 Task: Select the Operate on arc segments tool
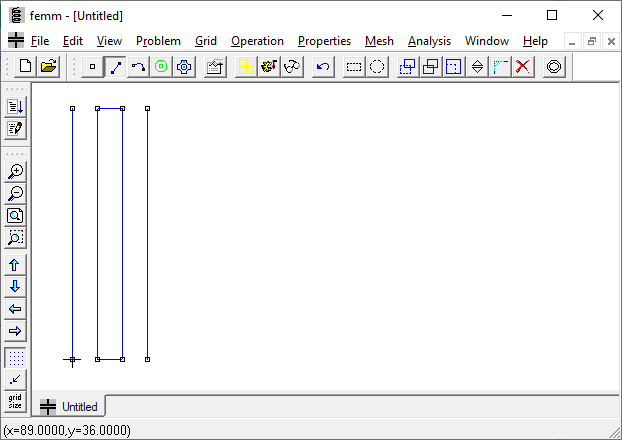pos(139,67)
